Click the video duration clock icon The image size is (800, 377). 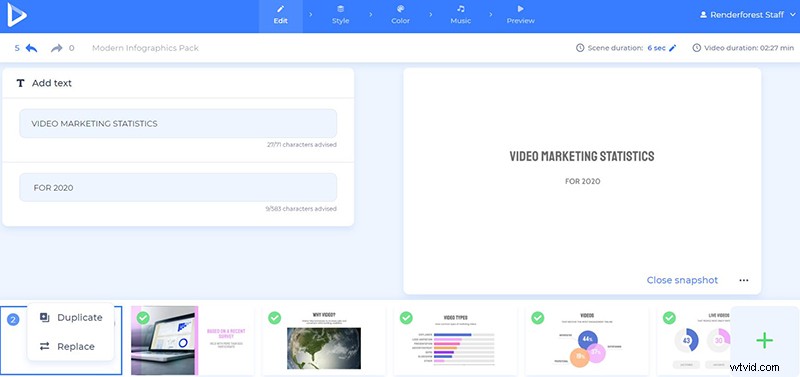tap(697, 48)
